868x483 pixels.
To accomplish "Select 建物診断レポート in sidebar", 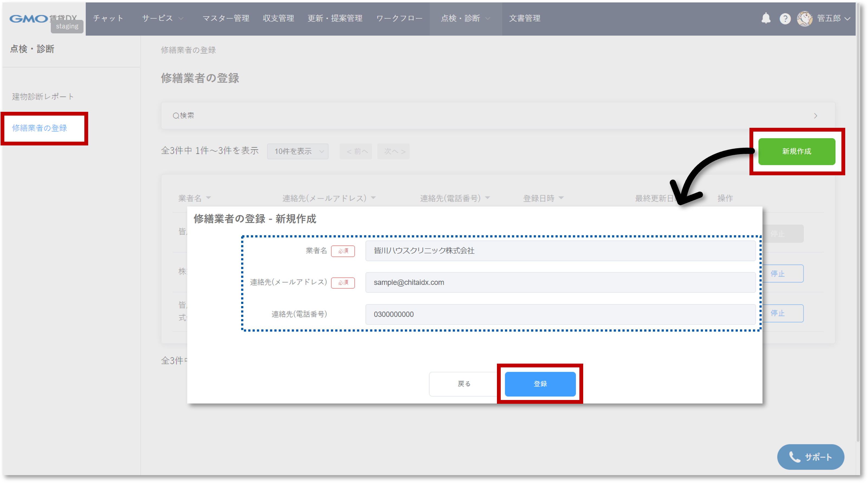I will click(x=43, y=96).
